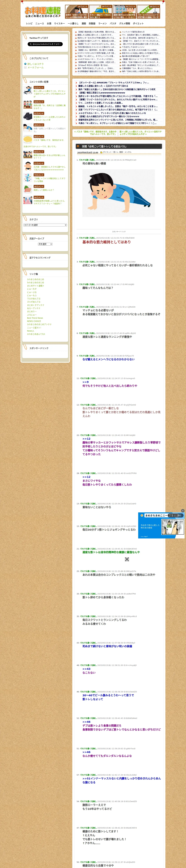
Task: Open the グルメ情報 menu item
Action: (125, 24)
